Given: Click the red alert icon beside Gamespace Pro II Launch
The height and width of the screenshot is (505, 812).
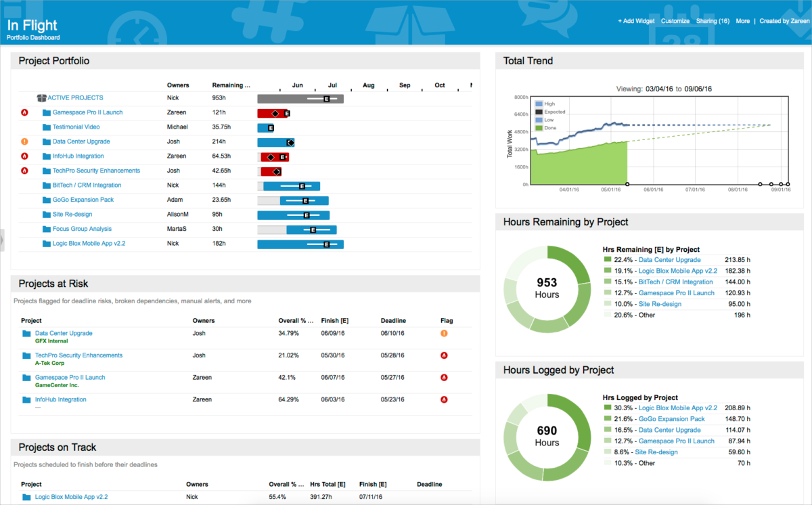Looking at the screenshot, I should (x=24, y=112).
